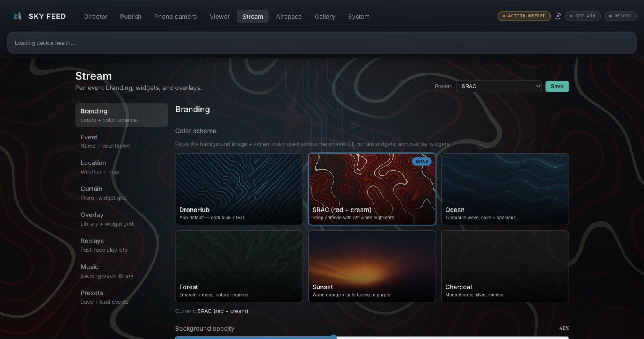Open the Publish tab

pyautogui.click(x=131, y=17)
